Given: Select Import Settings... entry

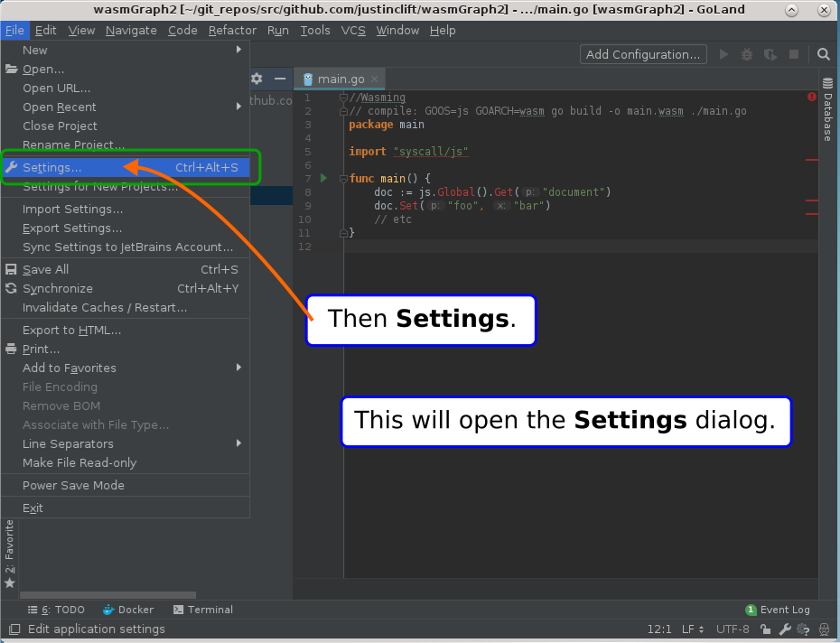Looking at the screenshot, I should [126, 209].
